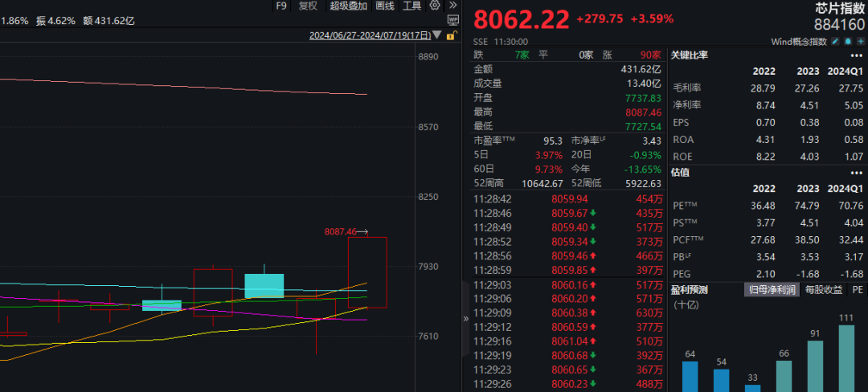Select the 11:29:16 tick at 8061.04
This screenshot has height=392, width=868.
(567, 341)
